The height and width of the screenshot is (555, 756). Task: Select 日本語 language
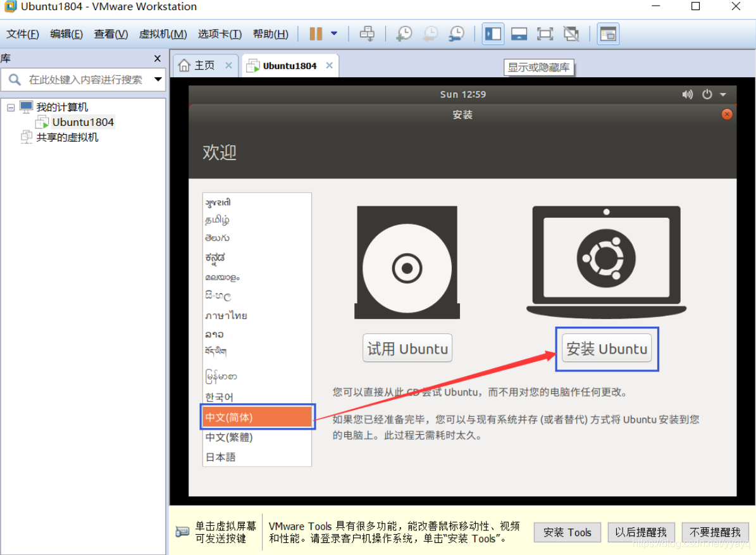point(257,457)
